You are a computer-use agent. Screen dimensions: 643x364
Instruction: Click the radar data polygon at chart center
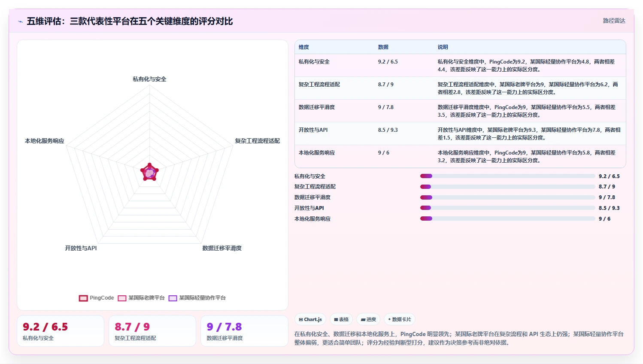pyautogui.click(x=149, y=173)
